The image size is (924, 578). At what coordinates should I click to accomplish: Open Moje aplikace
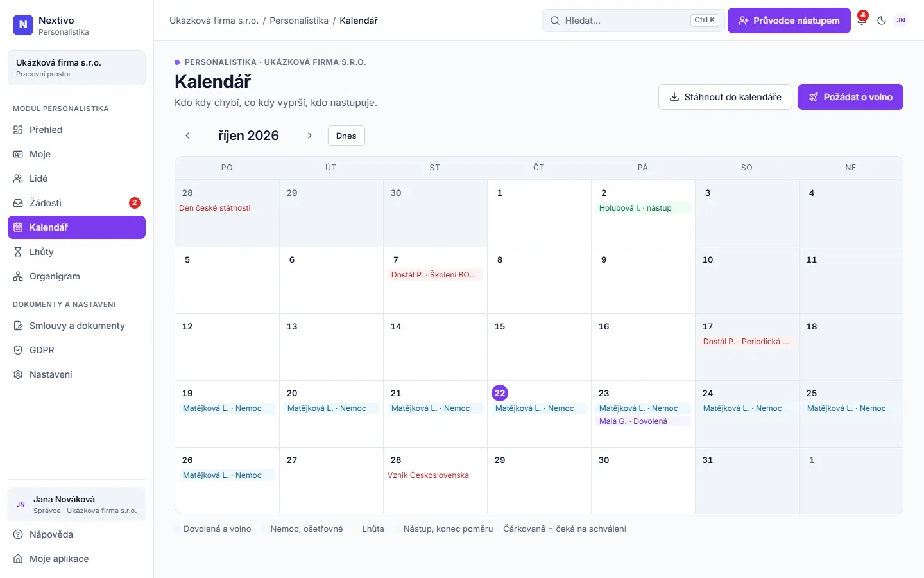[76, 559]
